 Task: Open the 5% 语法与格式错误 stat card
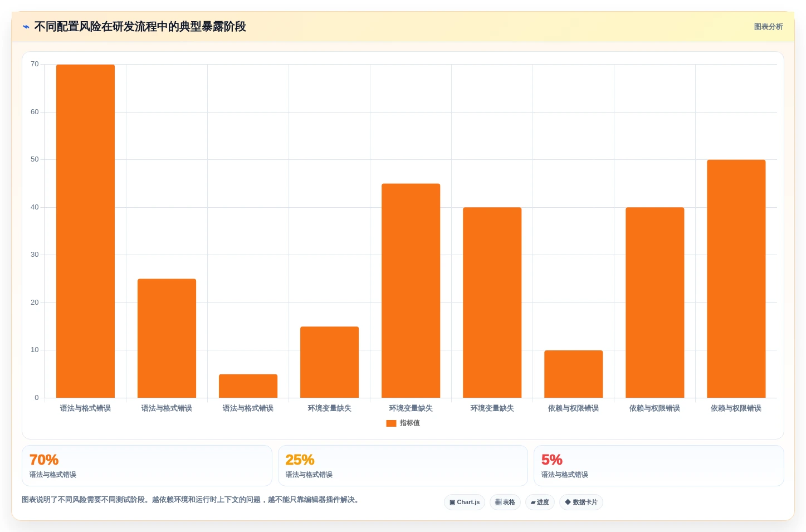tap(658, 466)
